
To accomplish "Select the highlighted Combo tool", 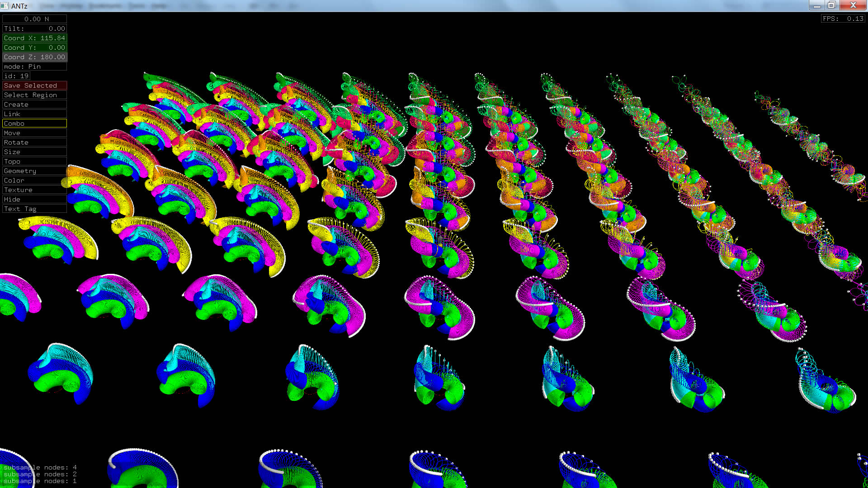I will coord(34,123).
